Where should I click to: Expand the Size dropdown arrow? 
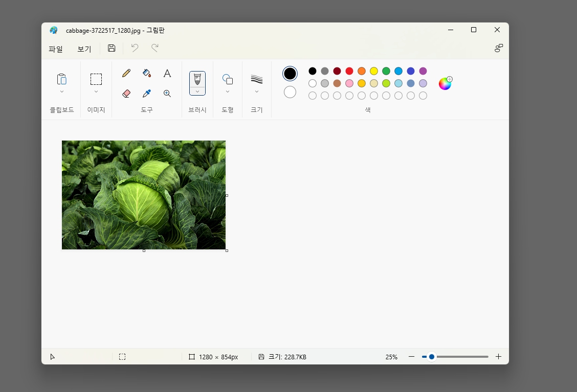(x=256, y=91)
